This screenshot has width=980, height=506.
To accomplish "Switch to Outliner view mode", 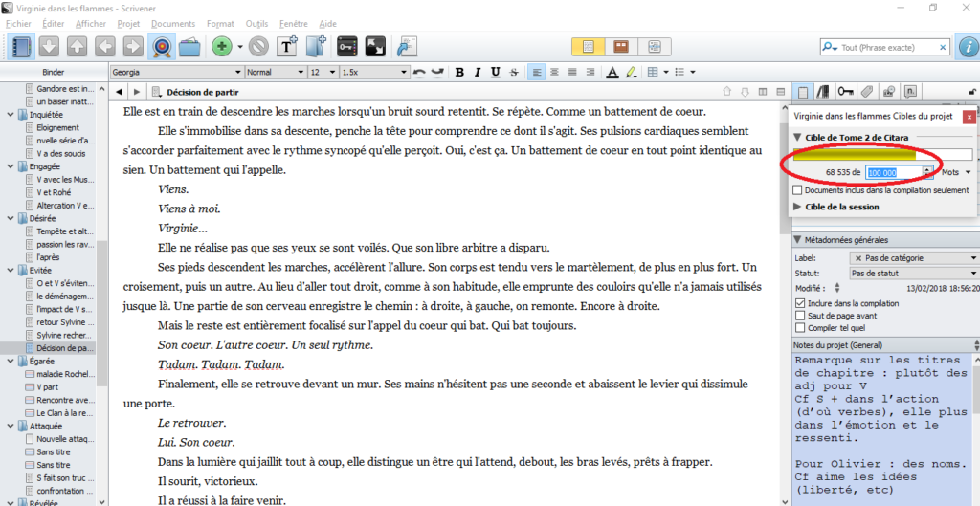I will tap(655, 47).
